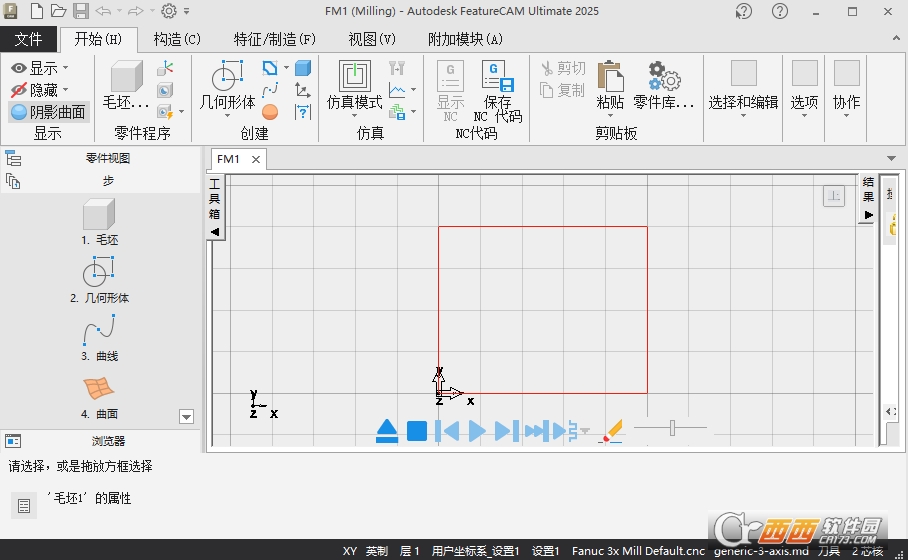908x560 pixels.
Task: Switch to the 开始(H) ribbon tab
Action: tap(98, 39)
